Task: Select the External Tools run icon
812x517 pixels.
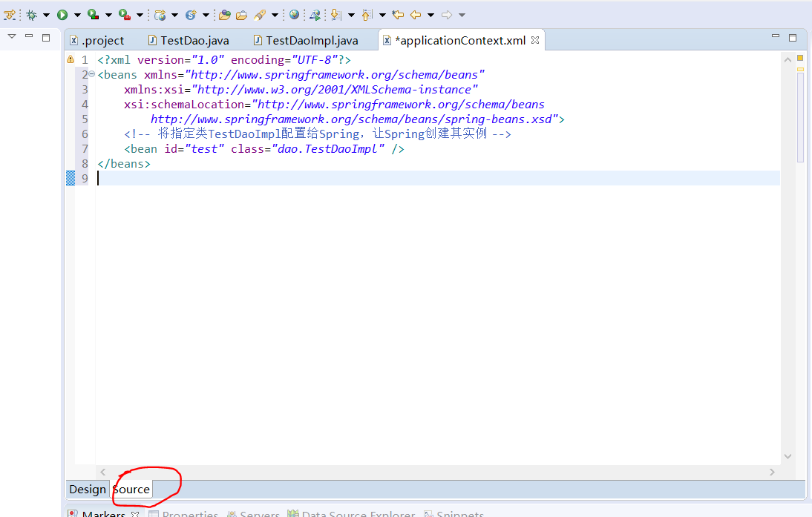Action: click(124, 14)
